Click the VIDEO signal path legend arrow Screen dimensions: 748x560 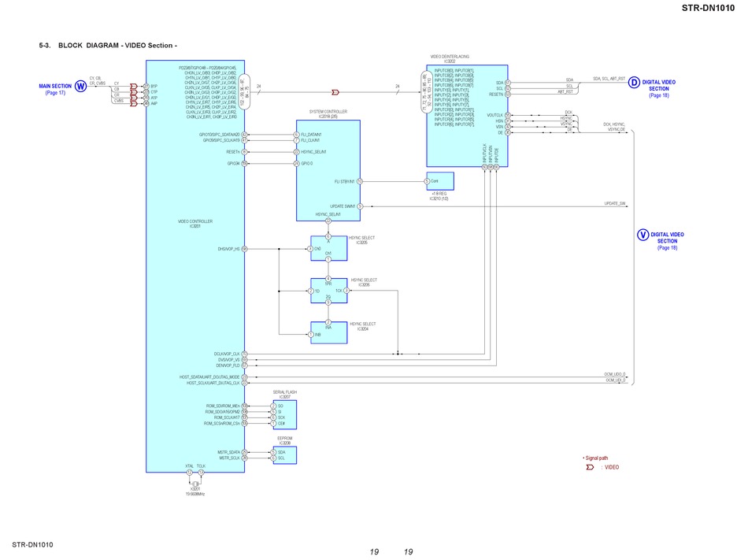point(590,468)
